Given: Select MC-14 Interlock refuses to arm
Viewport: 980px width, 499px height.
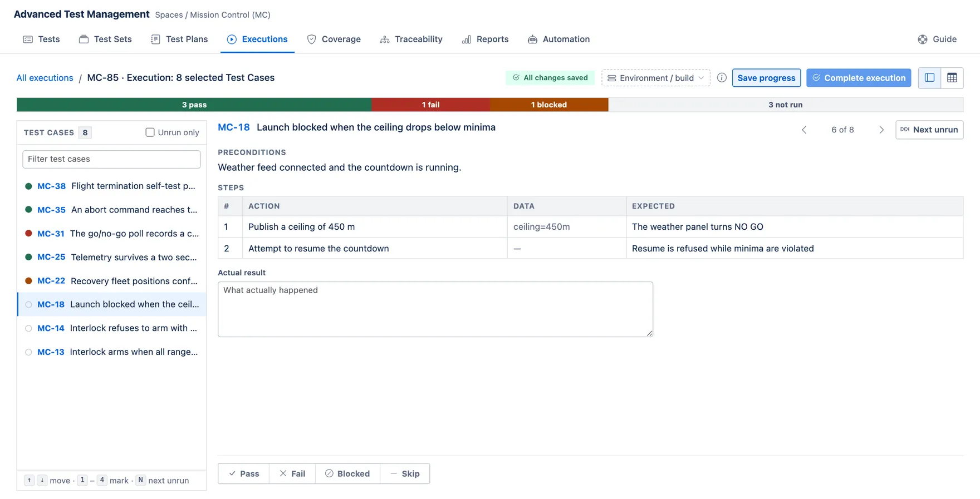Looking at the screenshot, I should coord(112,328).
